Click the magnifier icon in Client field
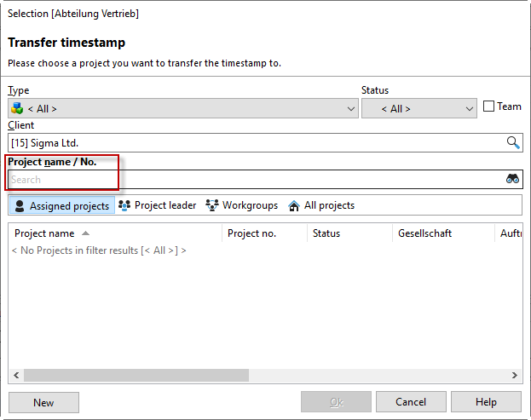 tap(512, 143)
